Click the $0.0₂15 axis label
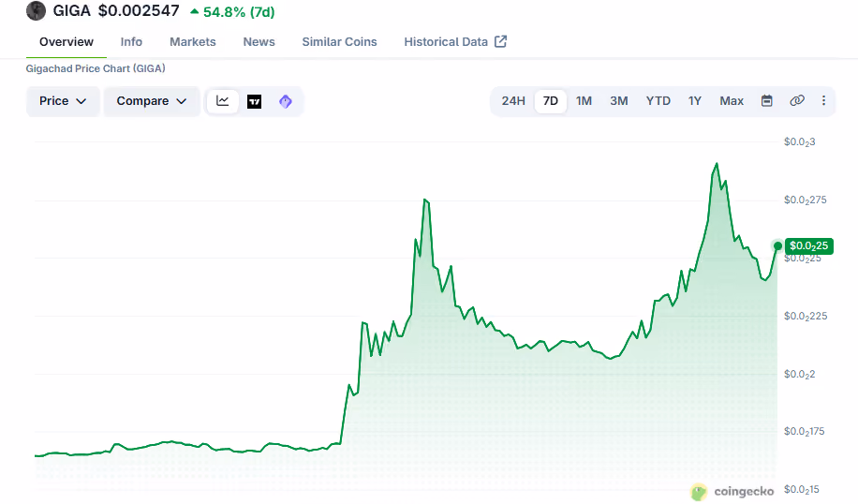 802,490
